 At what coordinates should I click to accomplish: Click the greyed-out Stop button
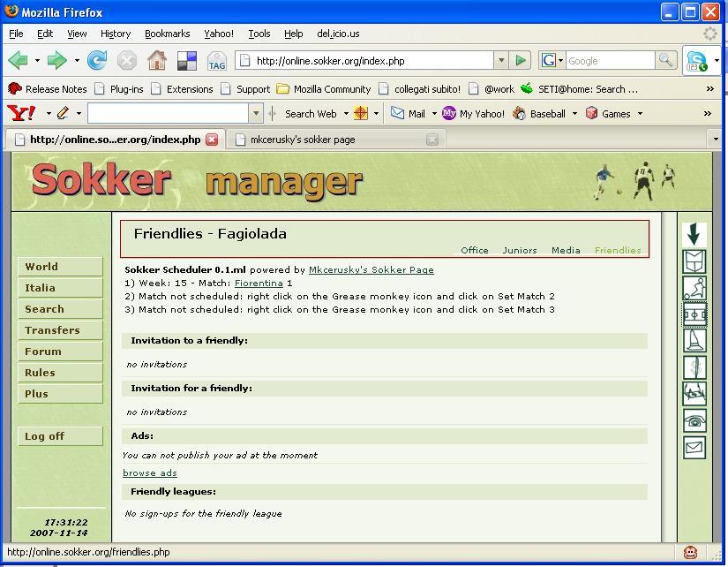tap(127, 60)
